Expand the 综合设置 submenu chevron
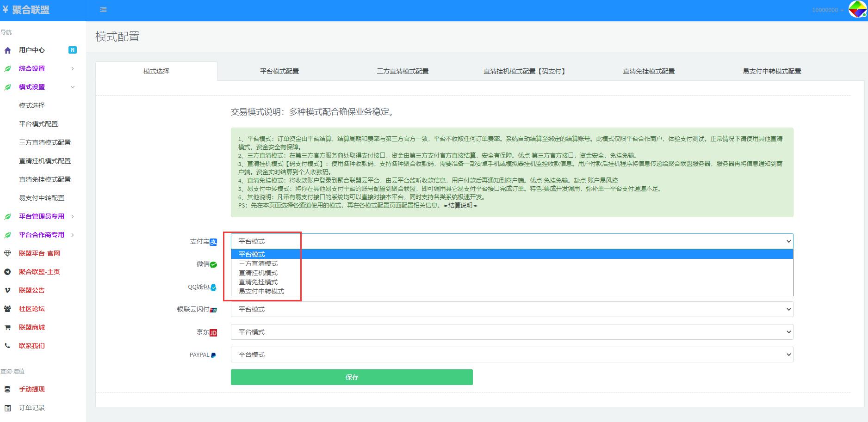 [73, 69]
